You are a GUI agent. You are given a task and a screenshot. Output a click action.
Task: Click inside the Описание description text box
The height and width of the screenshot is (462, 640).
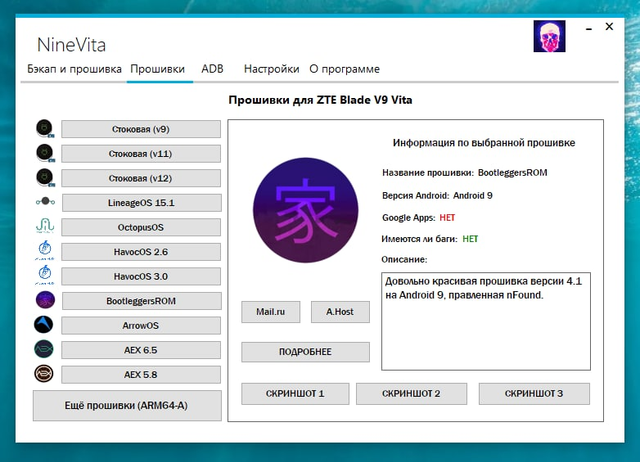pos(486,321)
